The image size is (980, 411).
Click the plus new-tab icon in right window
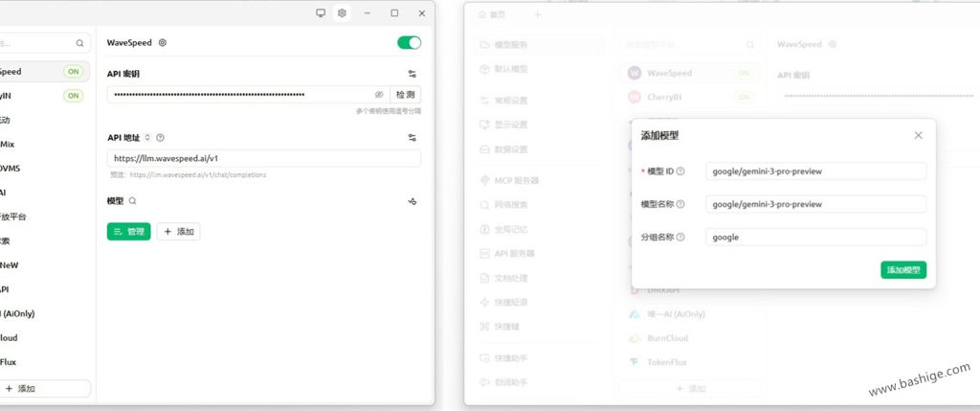538,14
